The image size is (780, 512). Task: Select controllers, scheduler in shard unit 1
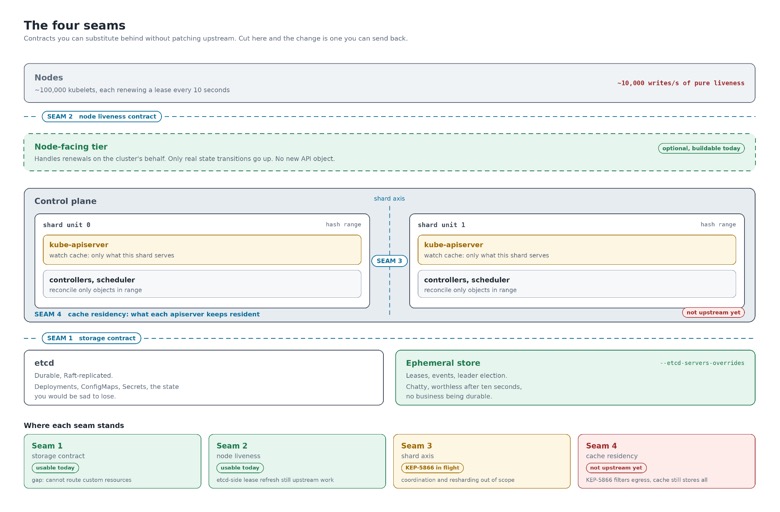click(577, 284)
